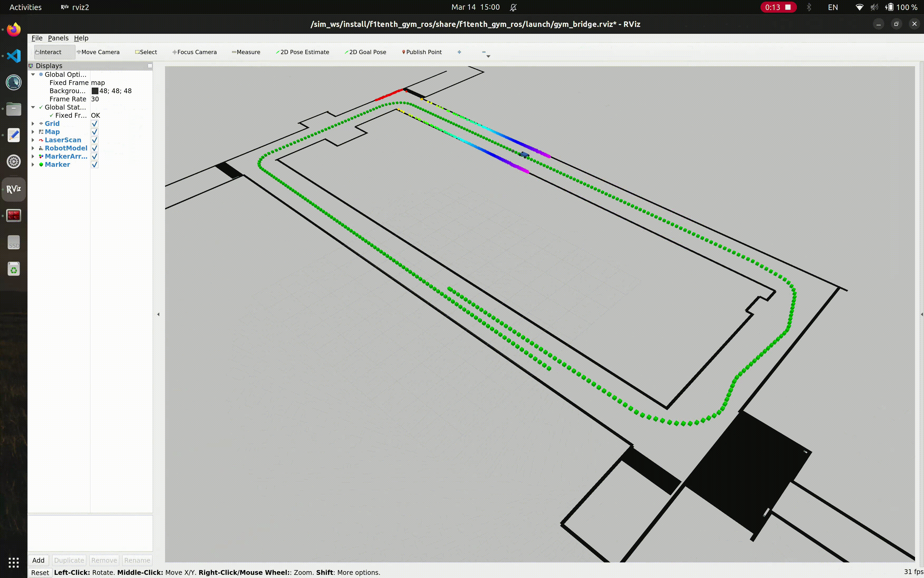
Task: Toggle the Grid display checkbox
Action: coord(95,124)
